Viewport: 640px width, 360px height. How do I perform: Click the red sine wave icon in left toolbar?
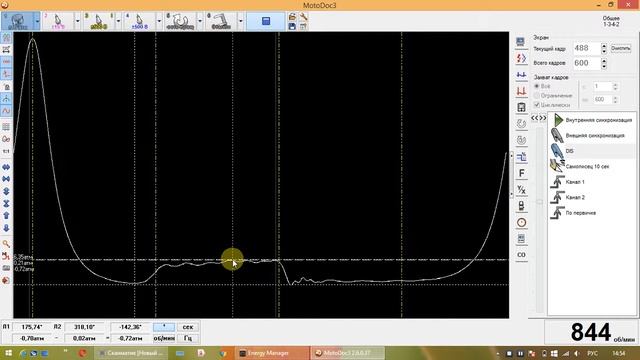6,111
